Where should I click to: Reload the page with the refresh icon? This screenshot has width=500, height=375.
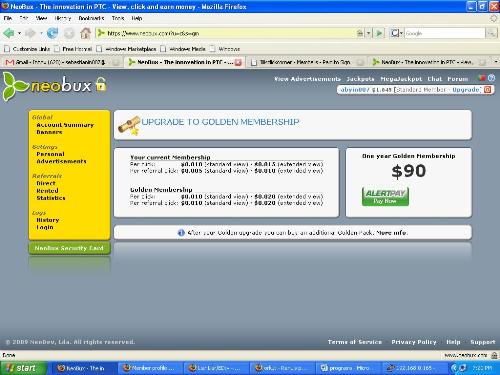52,33
